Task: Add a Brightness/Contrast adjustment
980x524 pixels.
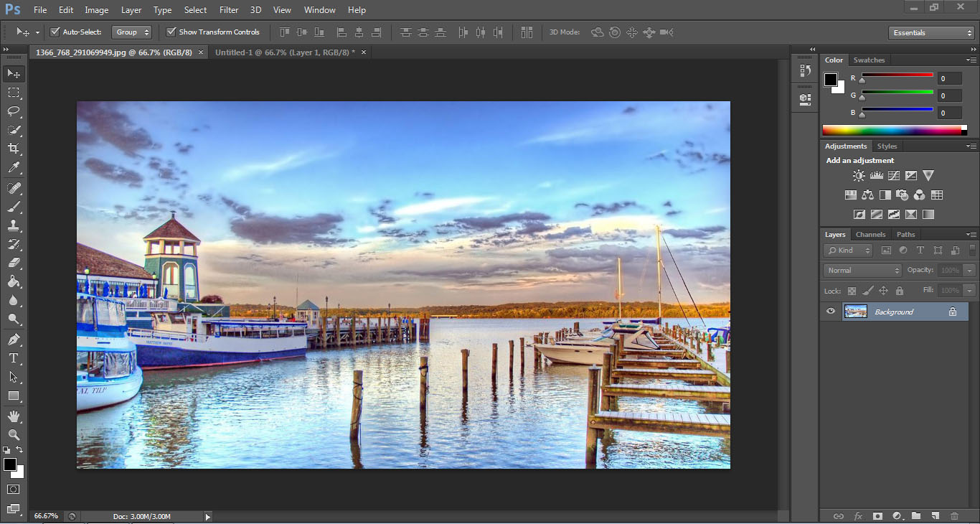Action: (859, 175)
